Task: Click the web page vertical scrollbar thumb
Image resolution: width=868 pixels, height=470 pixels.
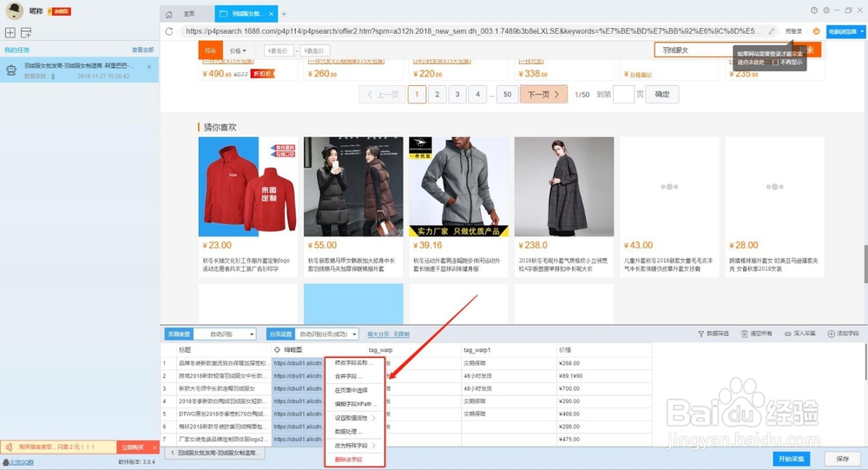Action: point(865,264)
